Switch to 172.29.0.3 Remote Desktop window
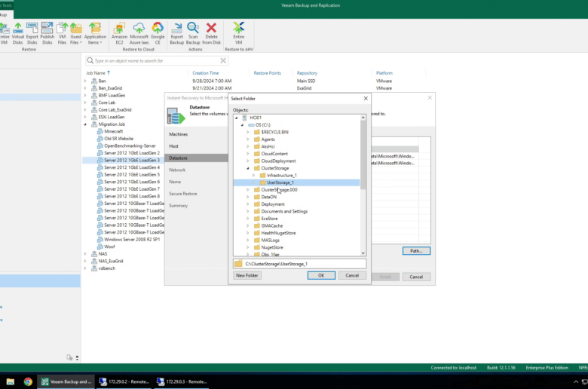Screen dimensions: 588x389 click(x=182, y=381)
